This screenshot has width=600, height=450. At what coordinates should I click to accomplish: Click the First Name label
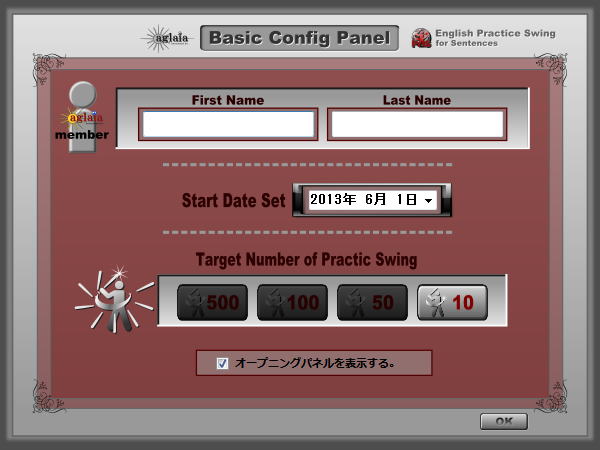pos(228,100)
